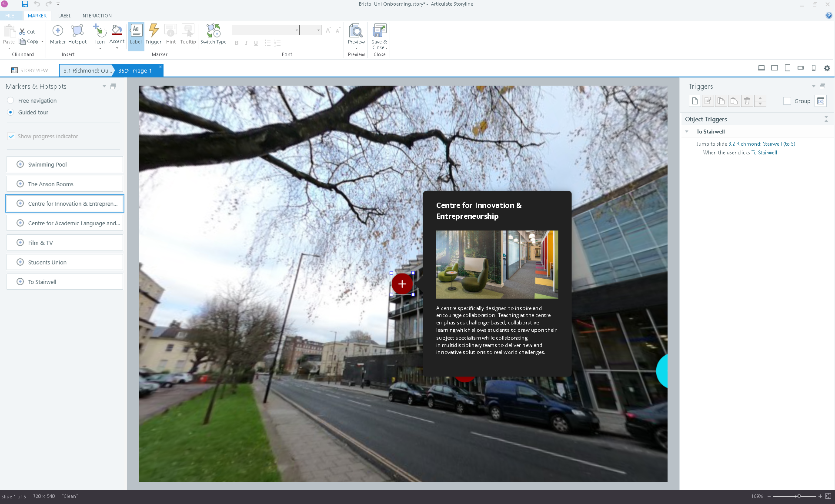Create a new trigger in Triggers panel
Viewport: 835px width, 504px height.
695,101
